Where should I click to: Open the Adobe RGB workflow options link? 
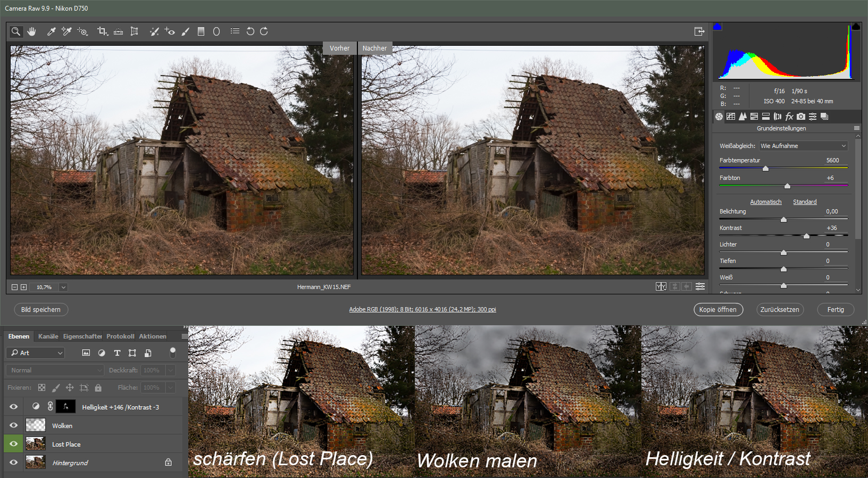tap(422, 309)
